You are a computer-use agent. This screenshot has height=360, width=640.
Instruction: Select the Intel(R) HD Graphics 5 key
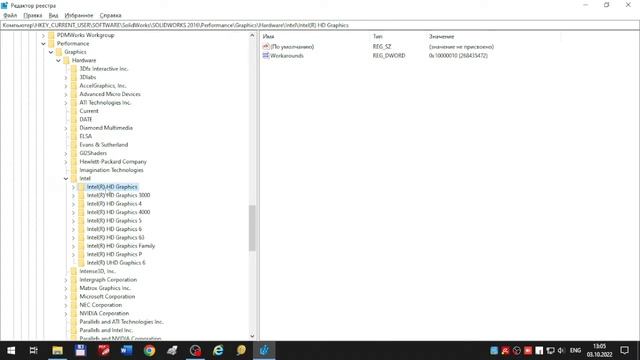[114, 221]
